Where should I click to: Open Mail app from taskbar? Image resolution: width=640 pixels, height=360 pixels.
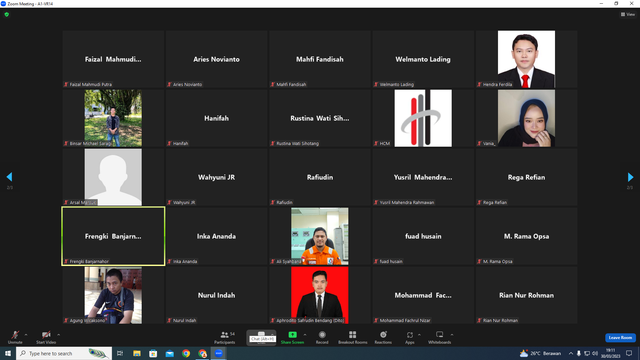(169, 353)
